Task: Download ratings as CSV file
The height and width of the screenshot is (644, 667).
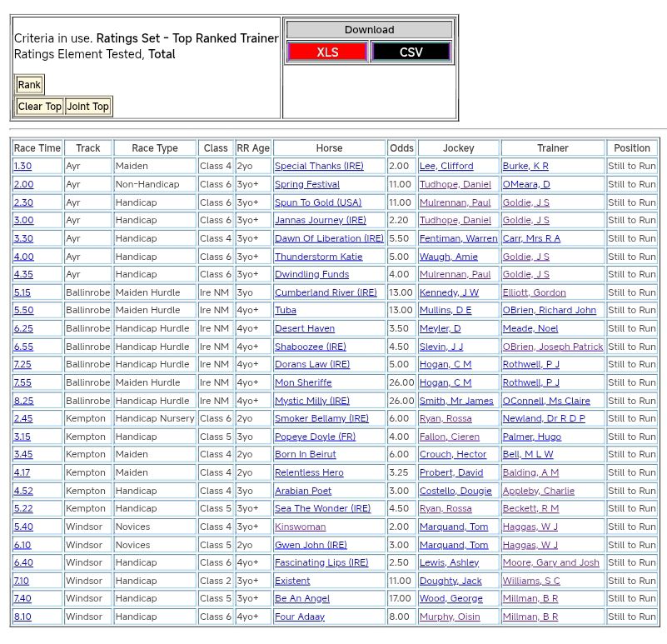Action: (x=411, y=52)
